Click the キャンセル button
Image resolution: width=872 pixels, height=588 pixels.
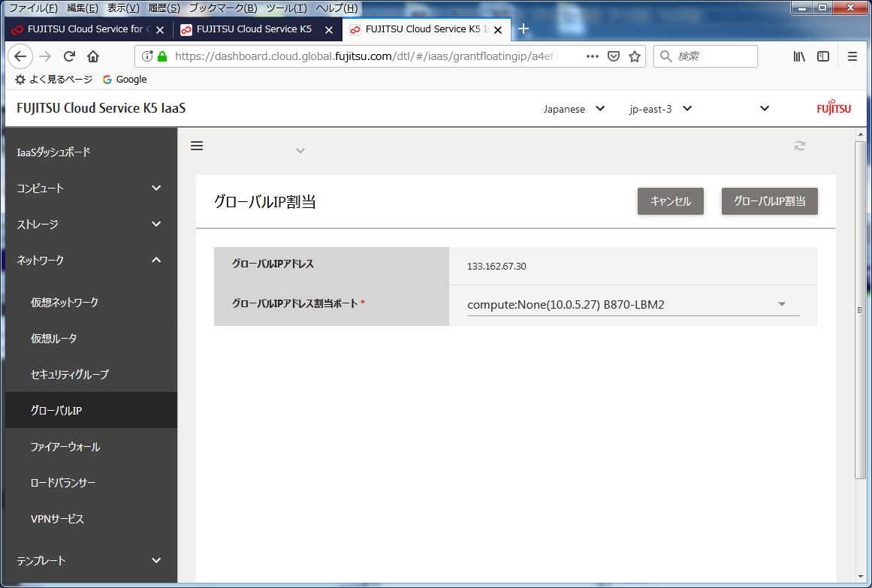pos(670,201)
